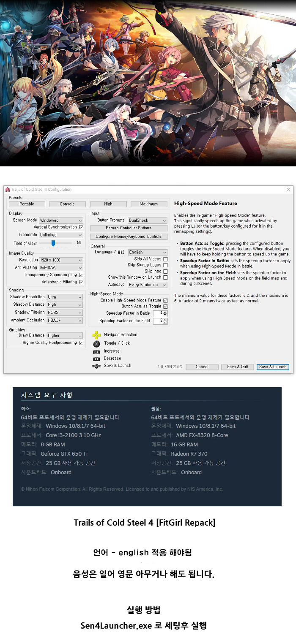Open the Shadow Resolution dropdown
This screenshot has height=644, width=296.
point(65,297)
